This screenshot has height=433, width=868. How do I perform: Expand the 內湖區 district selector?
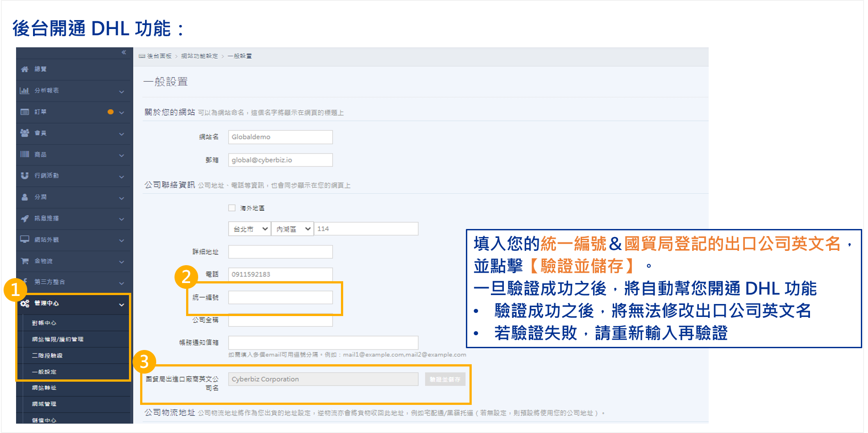[x=292, y=228]
